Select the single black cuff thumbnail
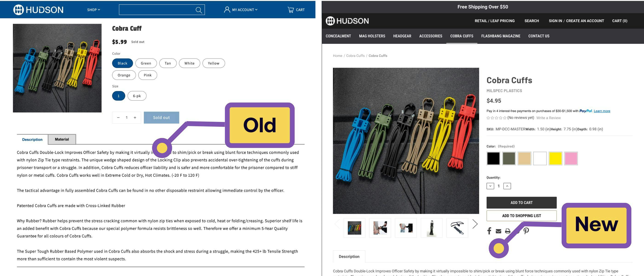 431,228
